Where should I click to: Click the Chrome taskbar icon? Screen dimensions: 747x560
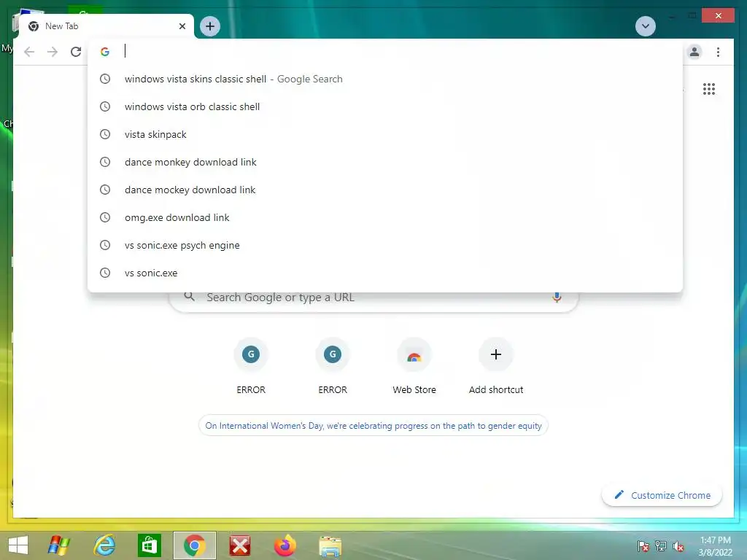click(x=194, y=545)
